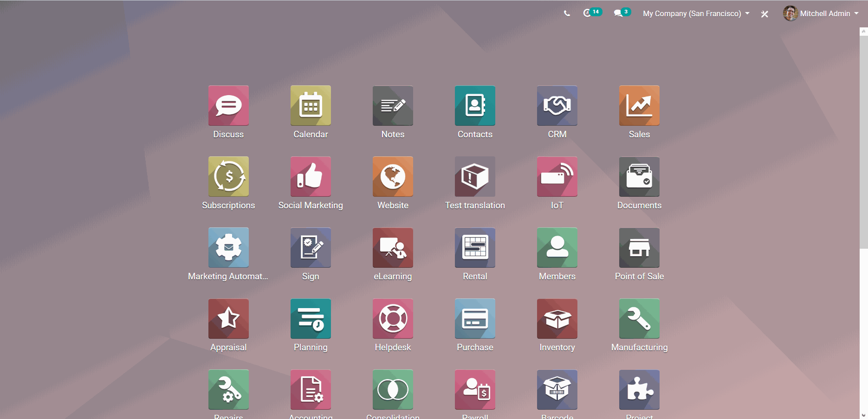Viewport: 868px width, 419px height.
Task: Open the Marketing Automation app
Action: coord(228,248)
